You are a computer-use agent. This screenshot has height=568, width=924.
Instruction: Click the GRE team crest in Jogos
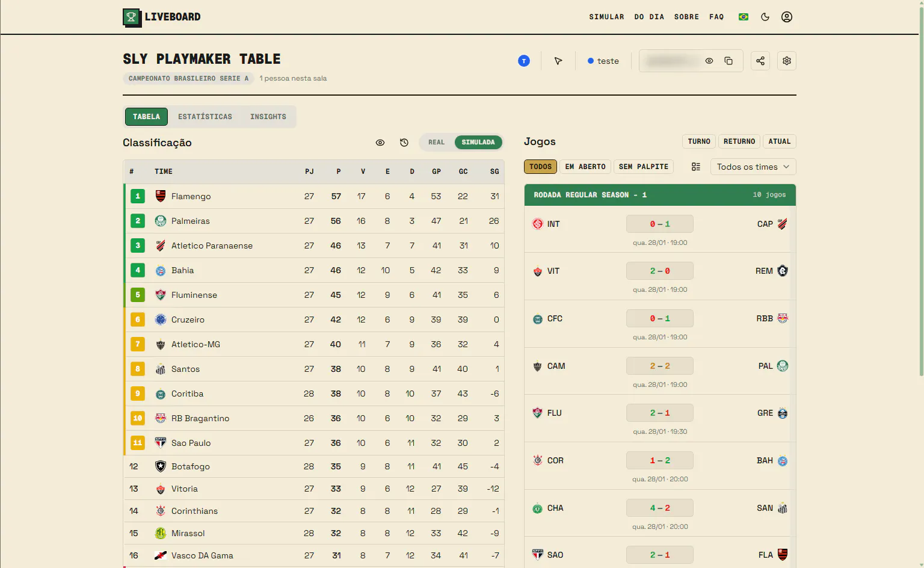pos(783,413)
